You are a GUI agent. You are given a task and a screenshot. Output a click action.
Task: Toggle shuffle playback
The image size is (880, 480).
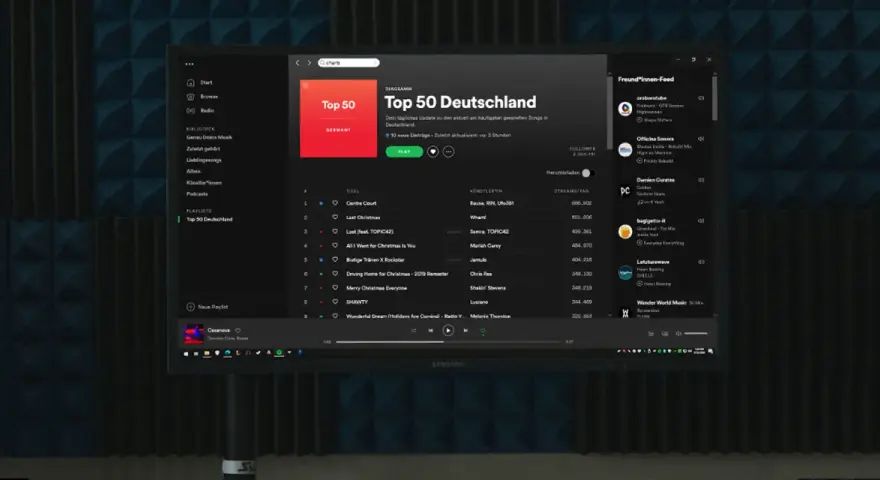(414, 331)
